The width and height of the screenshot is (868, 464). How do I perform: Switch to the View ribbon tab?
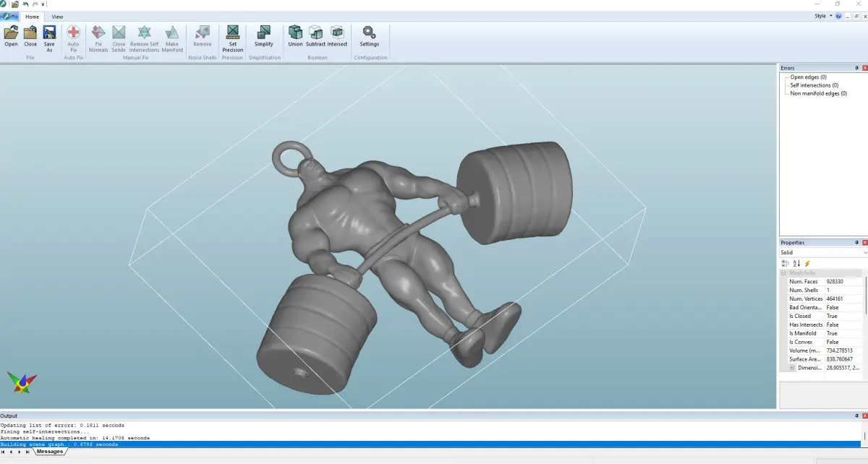pos(57,17)
